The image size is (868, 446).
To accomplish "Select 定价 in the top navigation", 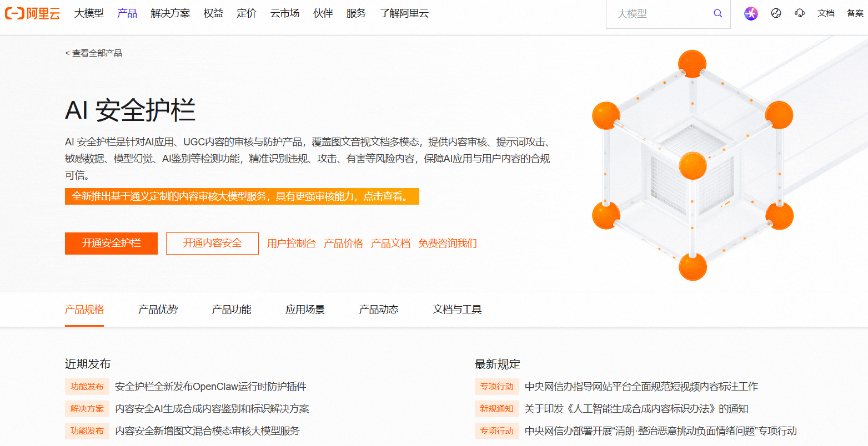I will 247,13.
